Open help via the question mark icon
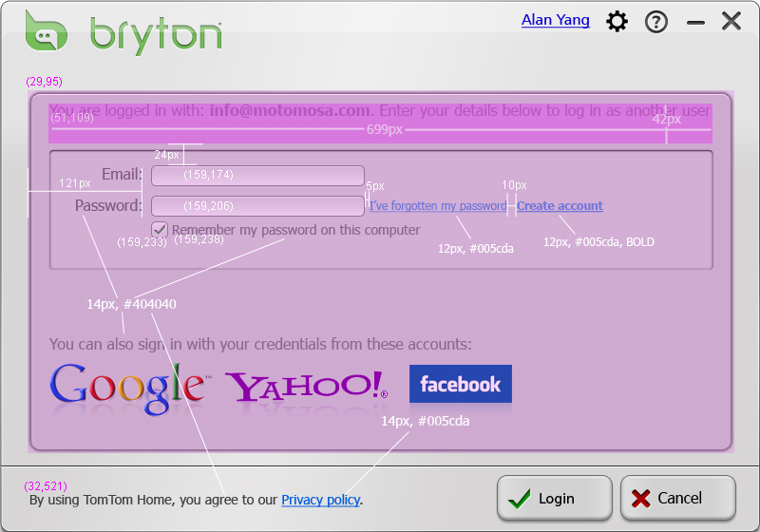This screenshot has height=532, width=760. click(x=656, y=22)
